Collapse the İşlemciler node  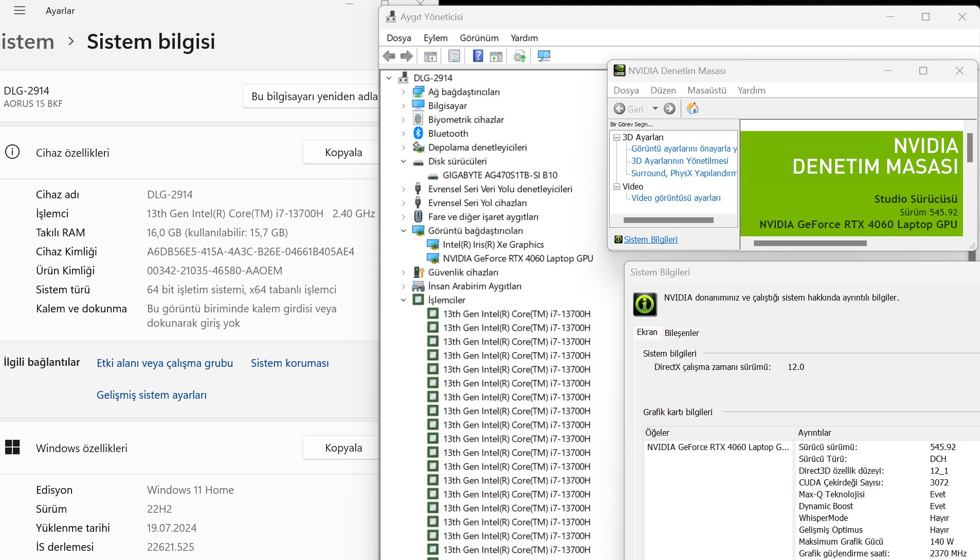[x=404, y=300]
